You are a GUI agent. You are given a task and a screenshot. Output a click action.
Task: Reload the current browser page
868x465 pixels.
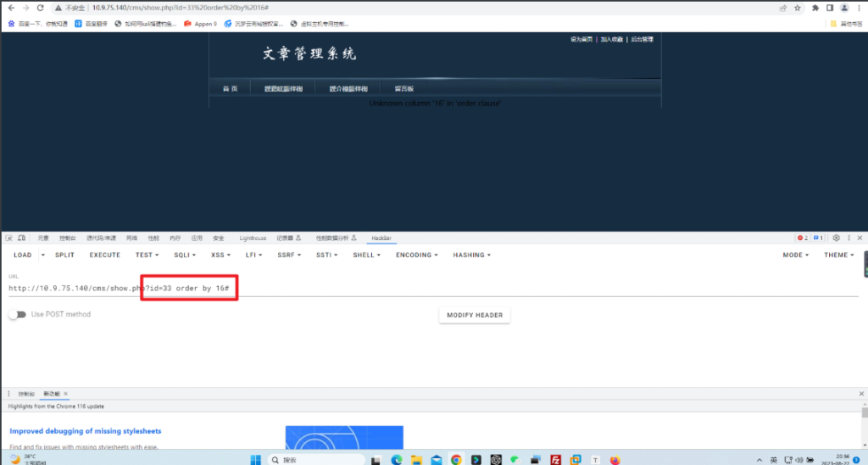coord(41,8)
